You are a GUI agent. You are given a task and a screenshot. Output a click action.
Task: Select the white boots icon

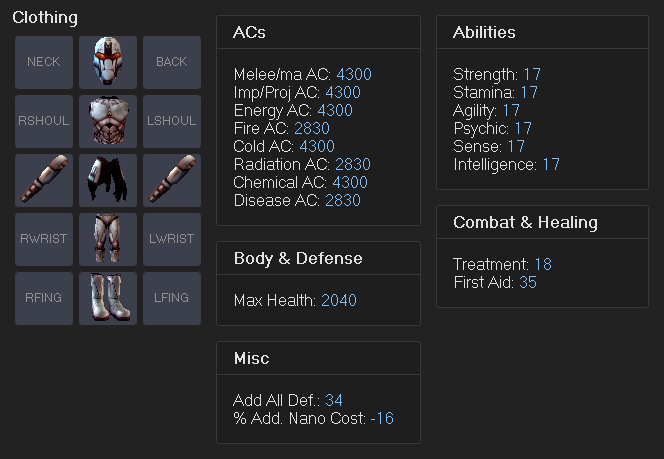point(108,298)
